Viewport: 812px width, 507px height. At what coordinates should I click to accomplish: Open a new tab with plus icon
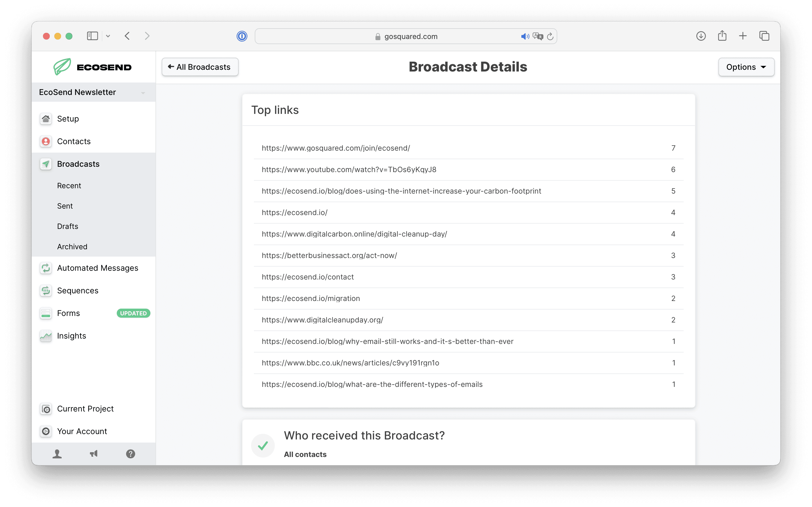(743, 36)
